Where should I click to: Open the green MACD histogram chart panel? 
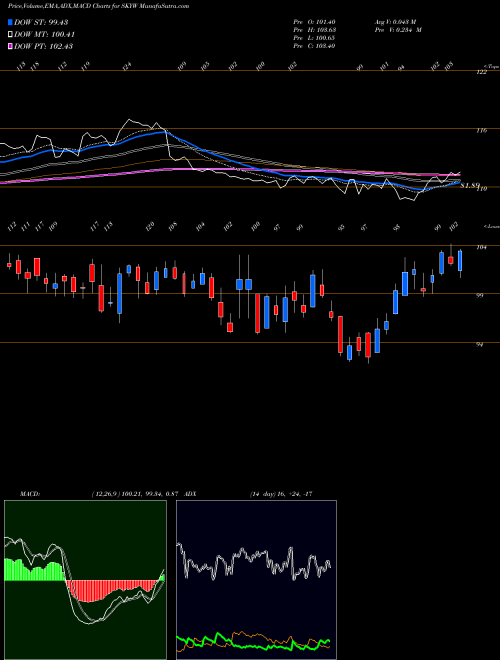click(85, 580)
